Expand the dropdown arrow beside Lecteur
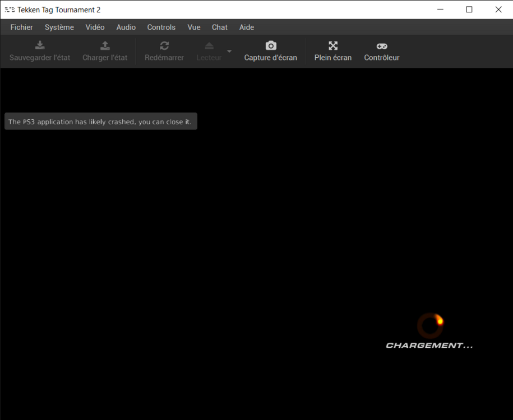513x420 pixels. 229,52
